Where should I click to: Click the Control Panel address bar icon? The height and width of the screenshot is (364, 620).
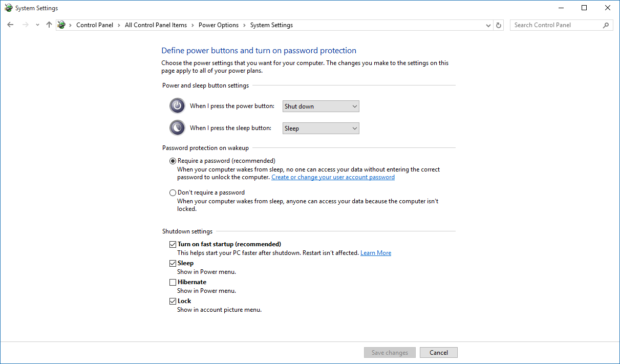pyautogui.click(x=62, y=25)
